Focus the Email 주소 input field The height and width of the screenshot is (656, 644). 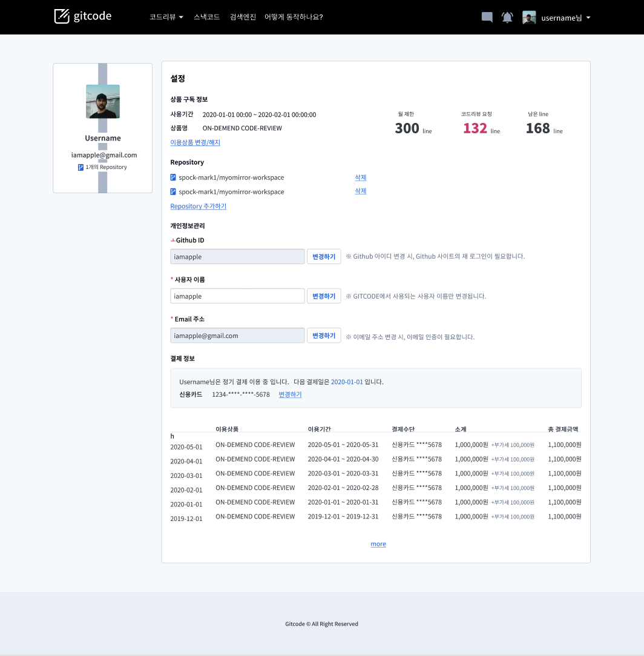tap(237, 336)
